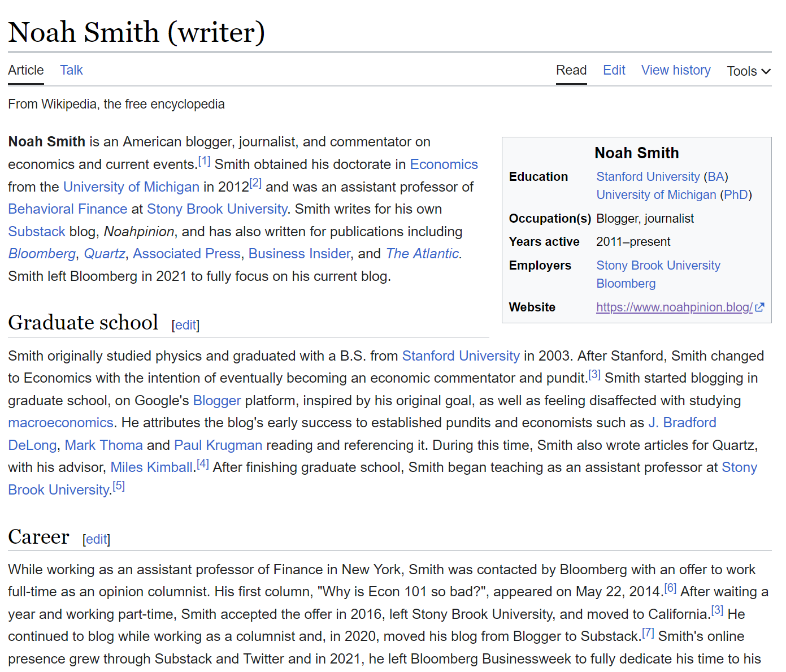Open the View history tab
Image resolution: width=786 pixels, height=672 pixels.
[675, 70]
